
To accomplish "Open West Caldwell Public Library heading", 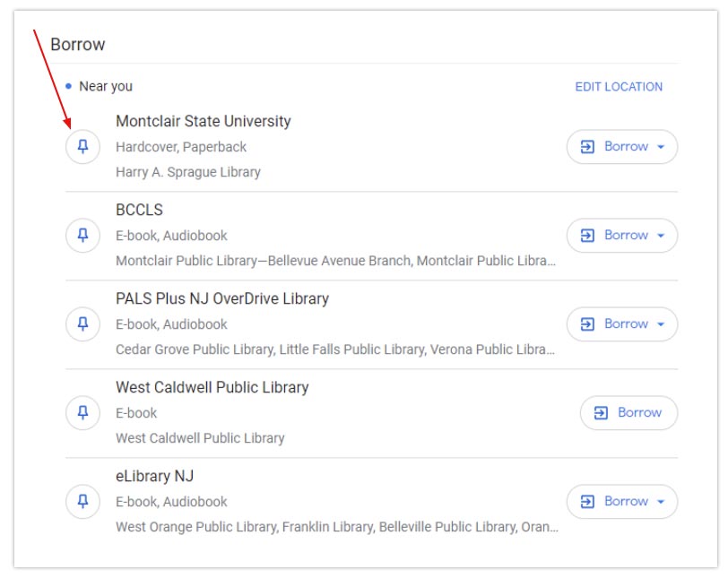I will (212, 387).
